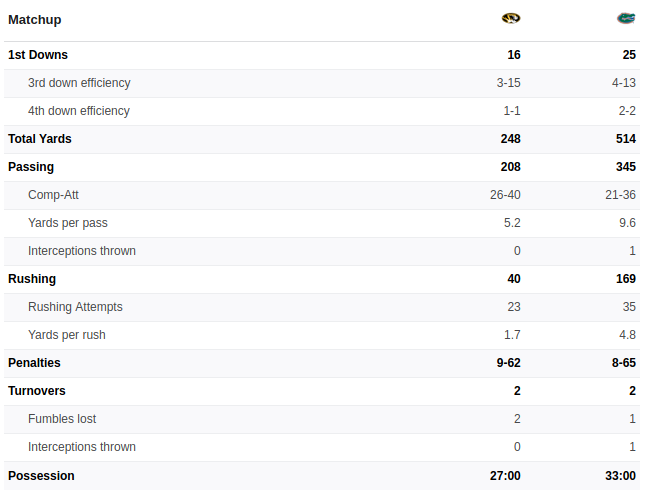Click the Rushing Attempts label
Screen dimensions: 645x492
point(75,307)
